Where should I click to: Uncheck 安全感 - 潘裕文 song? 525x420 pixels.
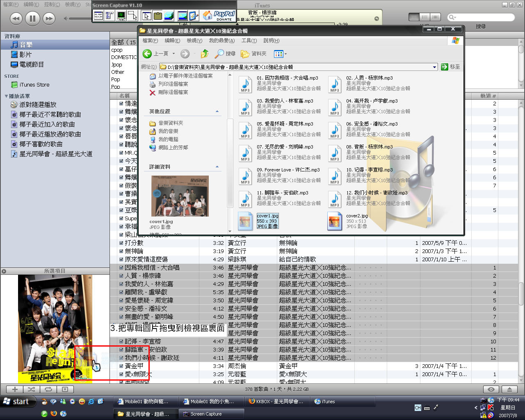(121, 308)
